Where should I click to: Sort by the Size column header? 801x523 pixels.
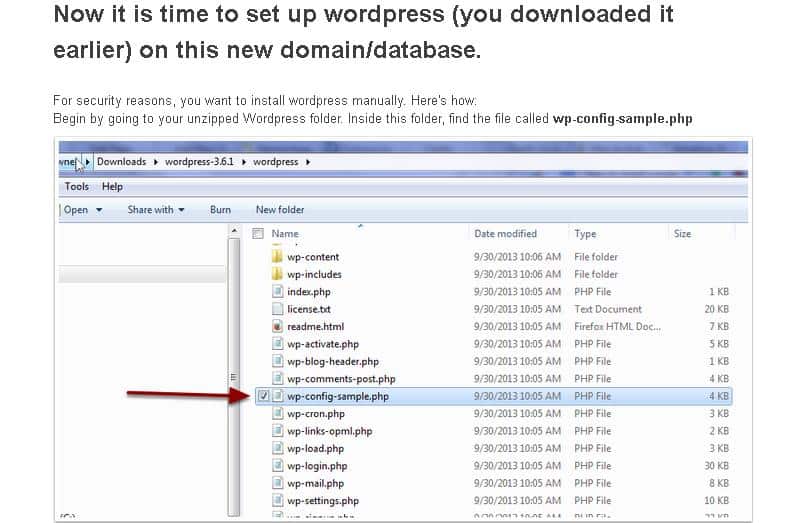(x=682, y=233)
